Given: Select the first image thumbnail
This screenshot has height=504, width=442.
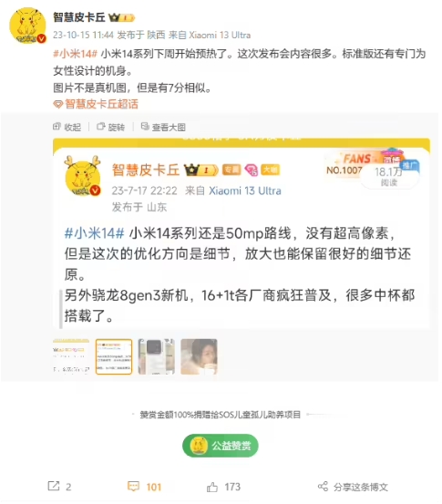Looking at the screenshot, I should [x=71, y=356].
